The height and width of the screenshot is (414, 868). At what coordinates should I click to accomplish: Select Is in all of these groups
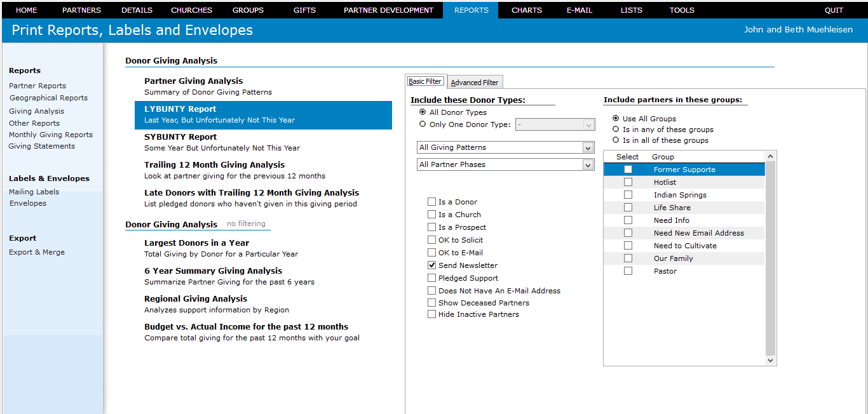click(616, 140)
